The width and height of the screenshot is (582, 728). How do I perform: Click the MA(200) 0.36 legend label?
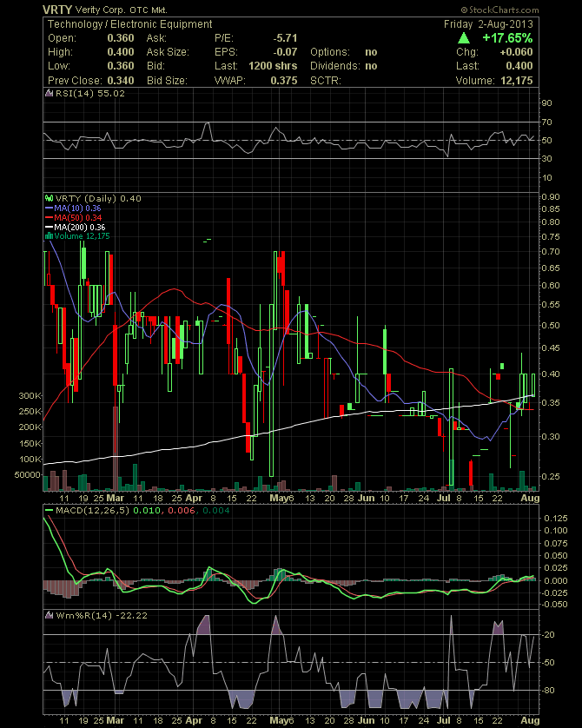click(80, 227)
